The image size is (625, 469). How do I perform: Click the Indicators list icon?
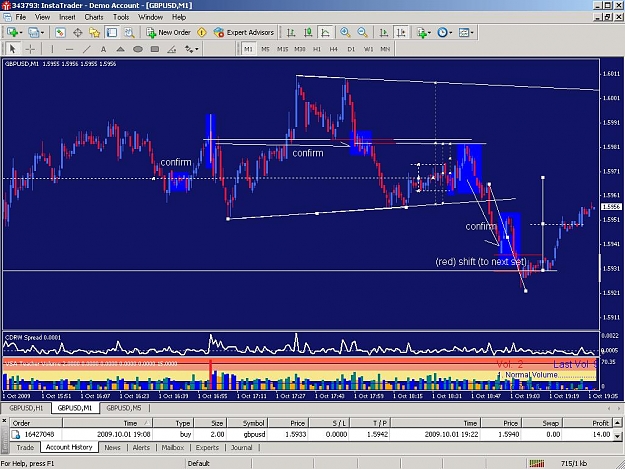pyautogui.click(x=422, y=33)
